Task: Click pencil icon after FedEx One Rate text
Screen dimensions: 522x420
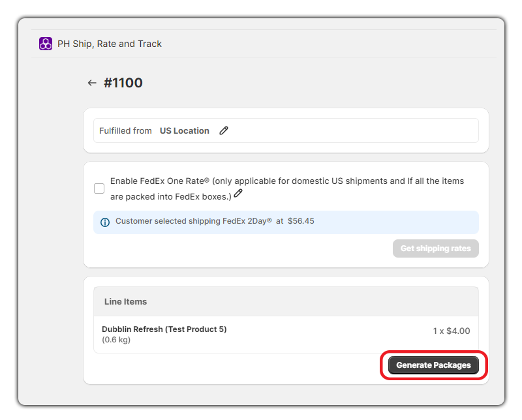Action: [x=238, y=193]
